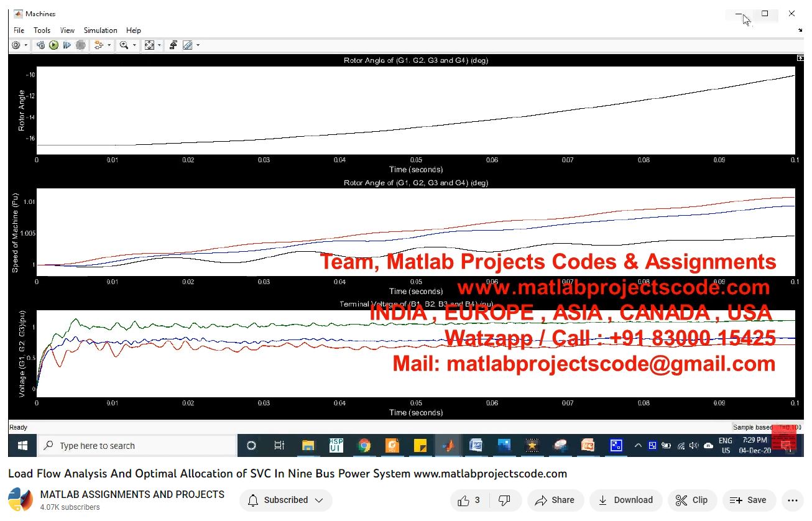812x521 pixels.
Task: Click the Share button
Action: (x=555, y=500)
